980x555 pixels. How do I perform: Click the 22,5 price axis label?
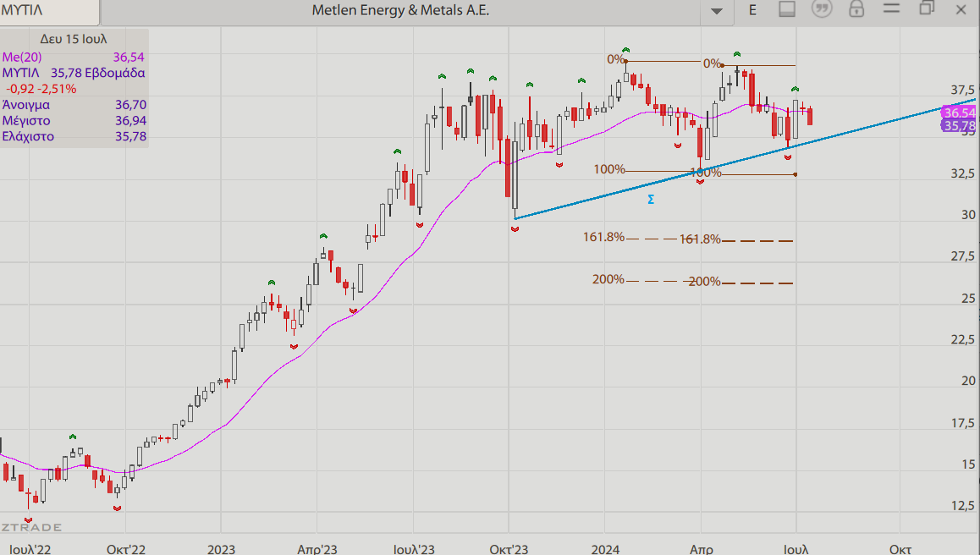[x=962, y=339]
